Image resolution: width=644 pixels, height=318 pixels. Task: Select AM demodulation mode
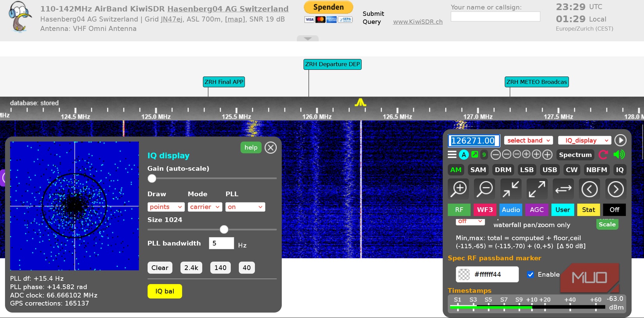tap(456, 170)
